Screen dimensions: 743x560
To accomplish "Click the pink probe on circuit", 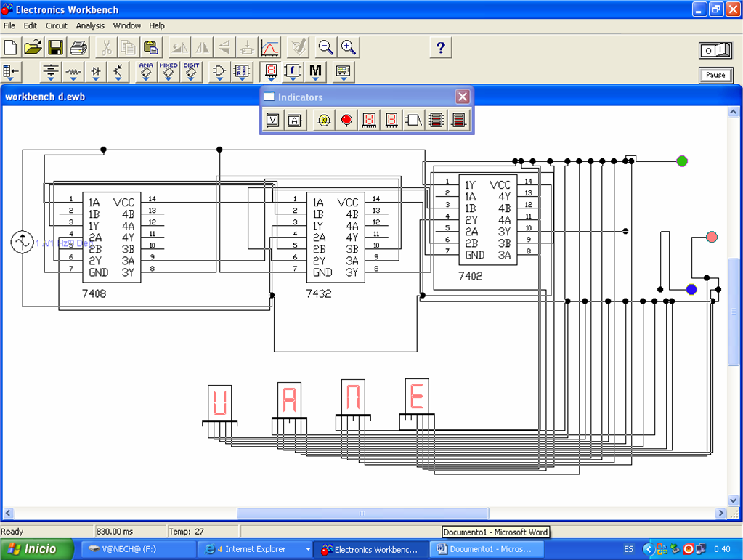I will tap(712, 237).
